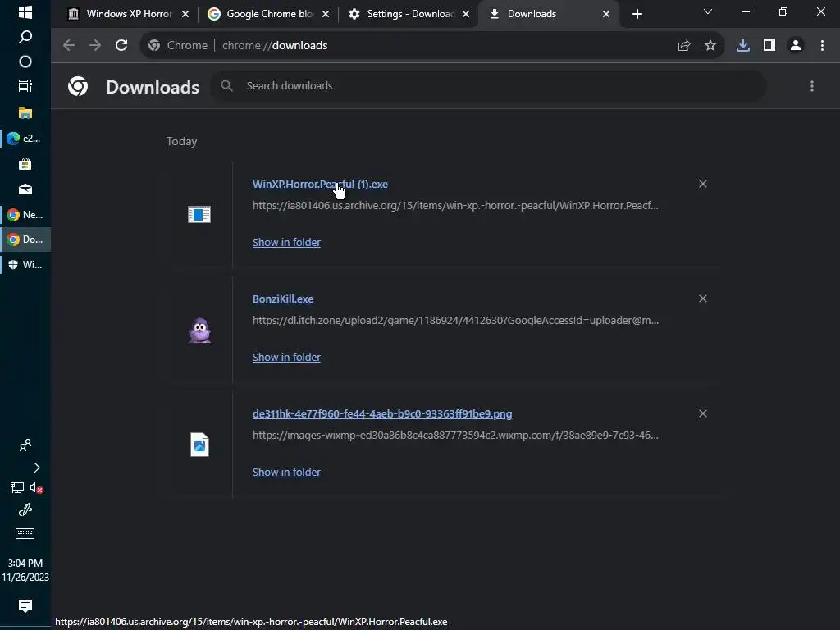Open the 3:04 PM clock and calendar
This screenshot has width=840, height=630.
click(x=25, y=570)
